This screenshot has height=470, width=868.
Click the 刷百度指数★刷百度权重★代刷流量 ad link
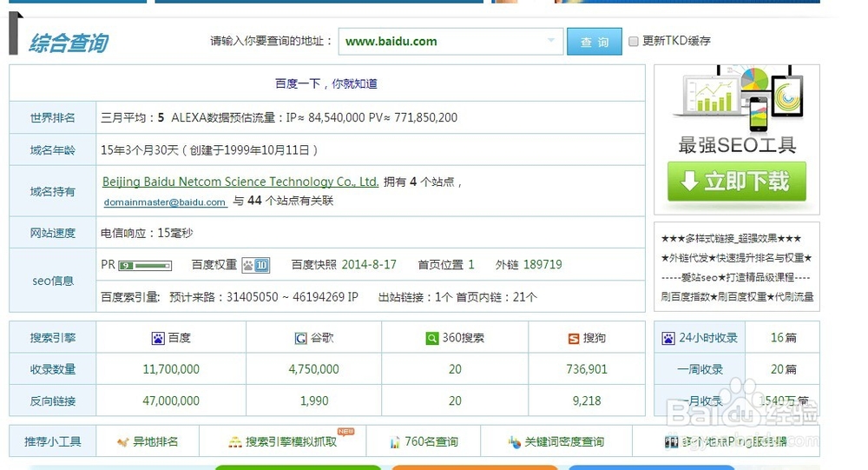(737, 297)
